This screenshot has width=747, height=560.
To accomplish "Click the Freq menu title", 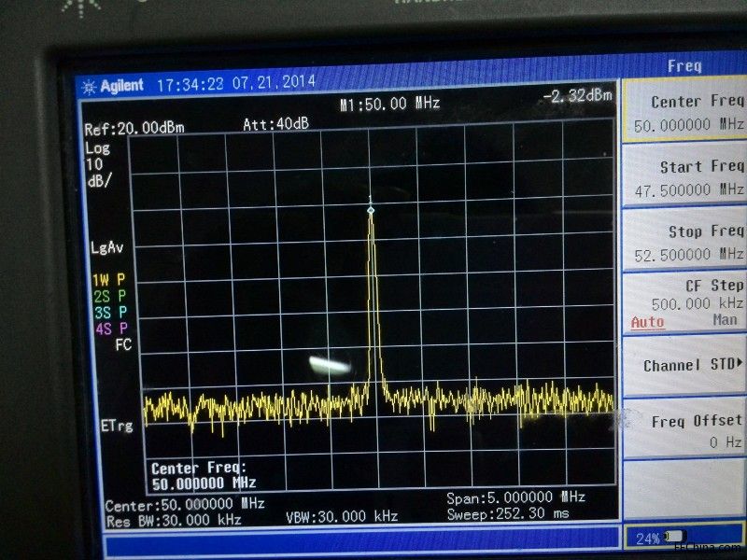I will (x=684, y=65).
